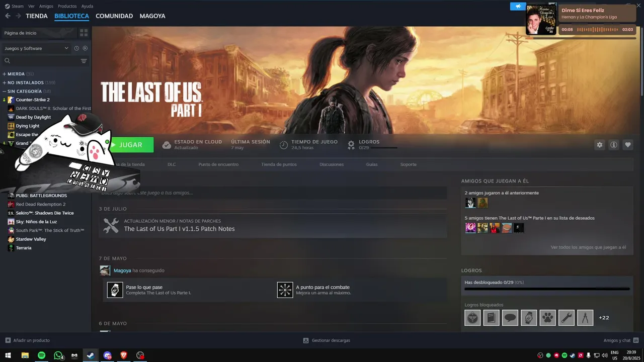Viewport: 644px width, 362px height.
Task: Open Gestionar descargas
Action: click(327, 340)
